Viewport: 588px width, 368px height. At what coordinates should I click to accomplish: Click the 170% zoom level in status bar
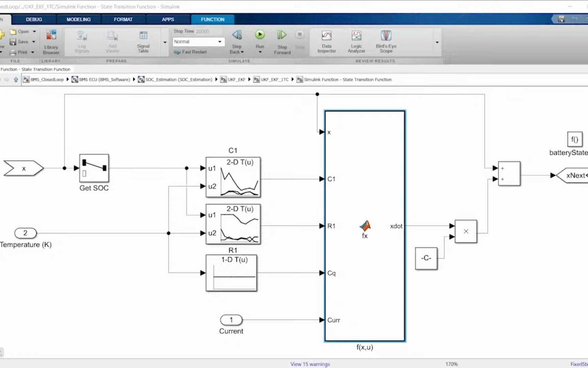click(x=452, y=364)
